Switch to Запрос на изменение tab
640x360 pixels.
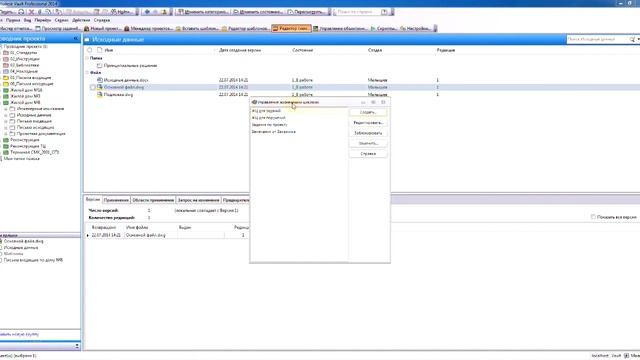coord(198,200)
